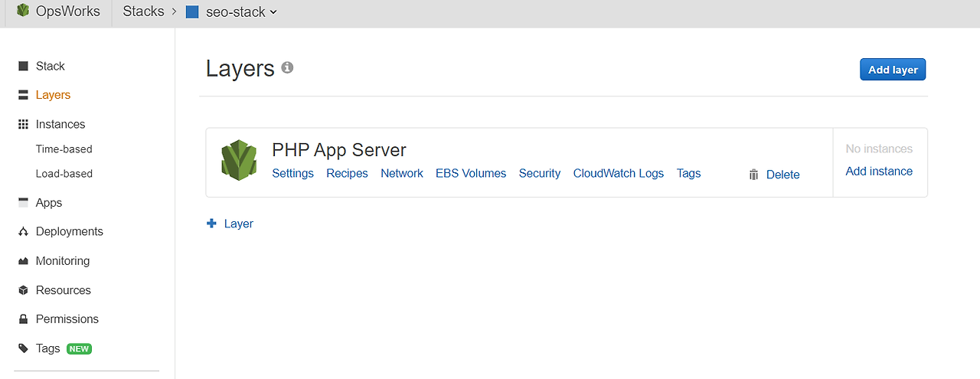The image size is (980, 379).
Task: Click the blue seo-stack square icon
Action: (192, 12)
